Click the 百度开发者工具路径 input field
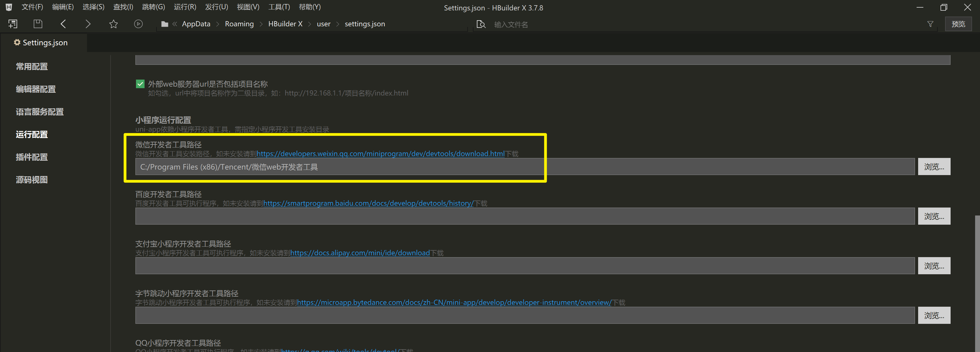The image size is (980, 352). point(525,216)
